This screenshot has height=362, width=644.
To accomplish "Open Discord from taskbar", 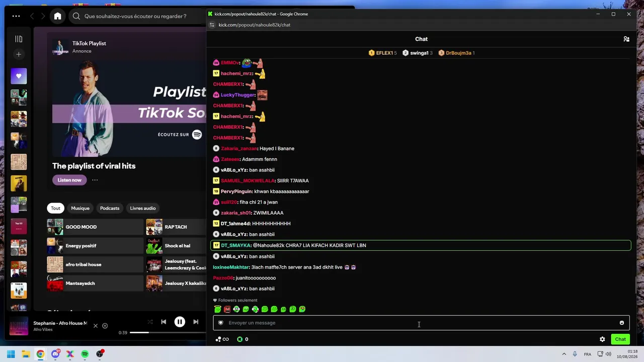I will pyautogui.click(x=55, y=354).
